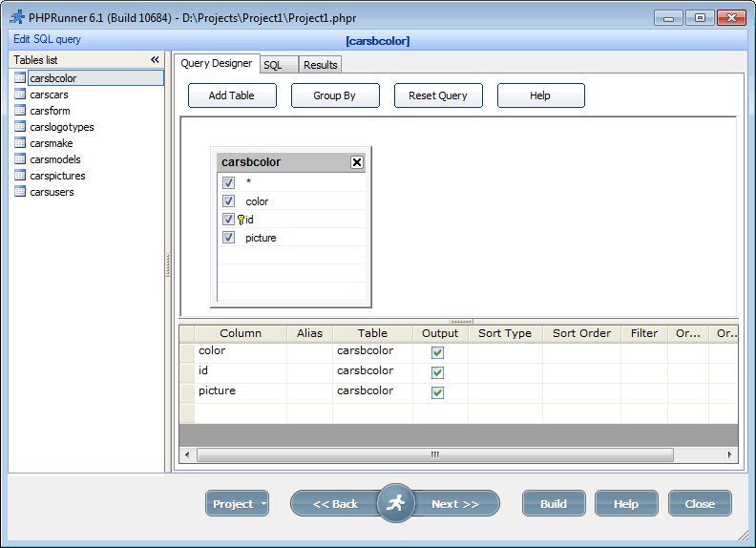The height and width of the screenshot is (548, 756).
Task: Click the Output column header
Action: pos(440,333)
